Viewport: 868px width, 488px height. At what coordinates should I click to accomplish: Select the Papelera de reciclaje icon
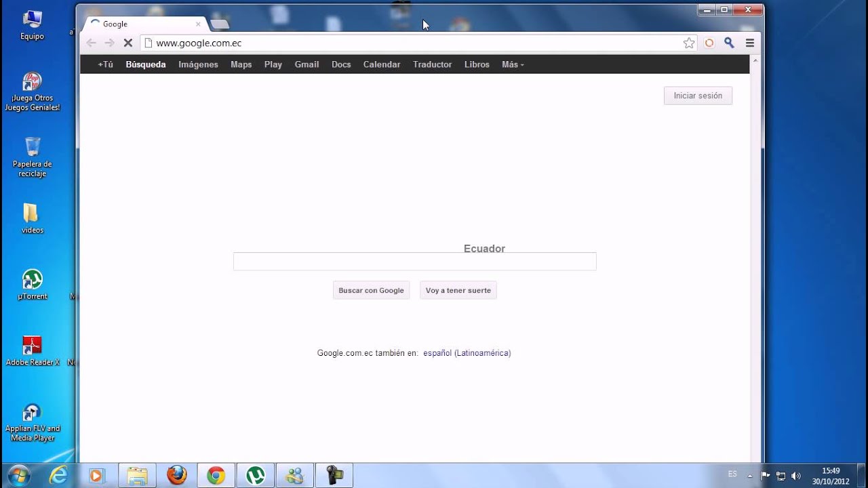click(32, 157)
